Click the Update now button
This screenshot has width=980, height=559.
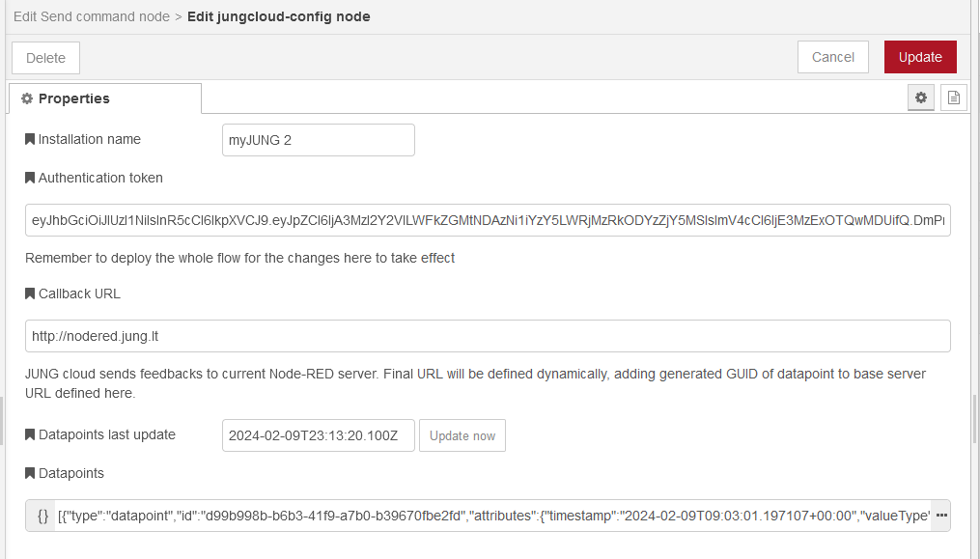pos(462,435)
